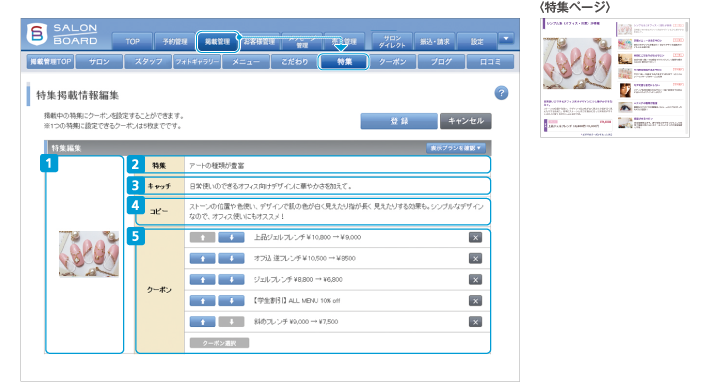The image size is (710, 383).
Task: Click the 特集ページ preview thumbnail
Action: (x=614, y=78)
